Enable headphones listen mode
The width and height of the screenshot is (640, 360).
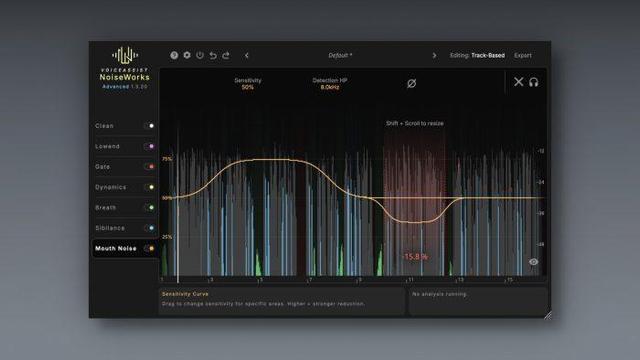tap(533, 82)
